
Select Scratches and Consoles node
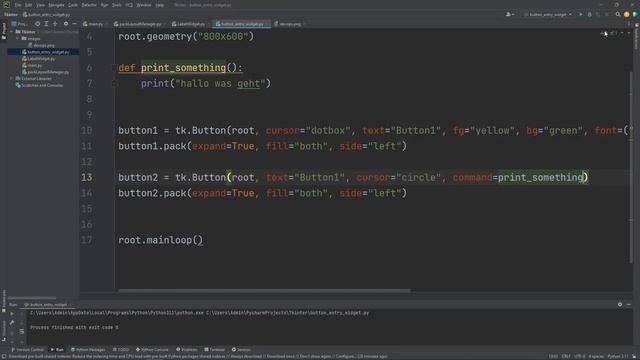click(x=40, y=85)
